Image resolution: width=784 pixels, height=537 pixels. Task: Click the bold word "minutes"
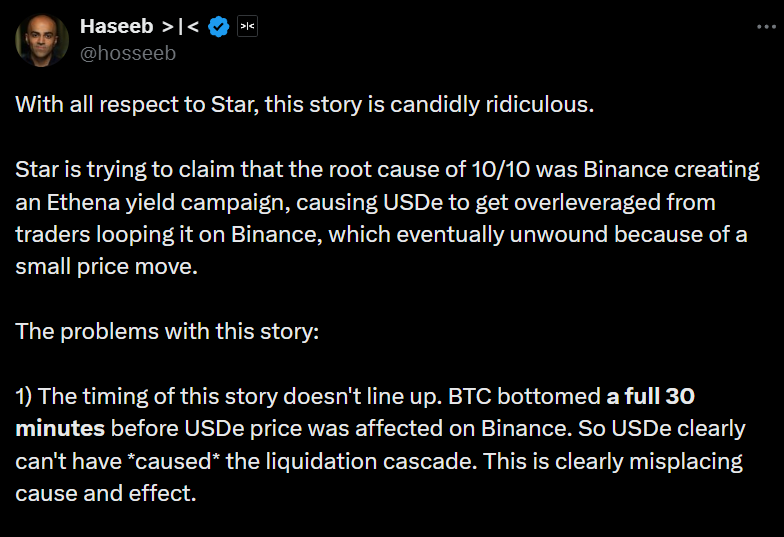click(60, 429)
